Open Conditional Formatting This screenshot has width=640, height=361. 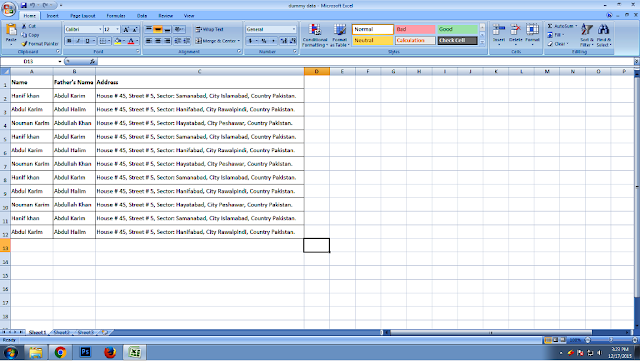(315, 35)
